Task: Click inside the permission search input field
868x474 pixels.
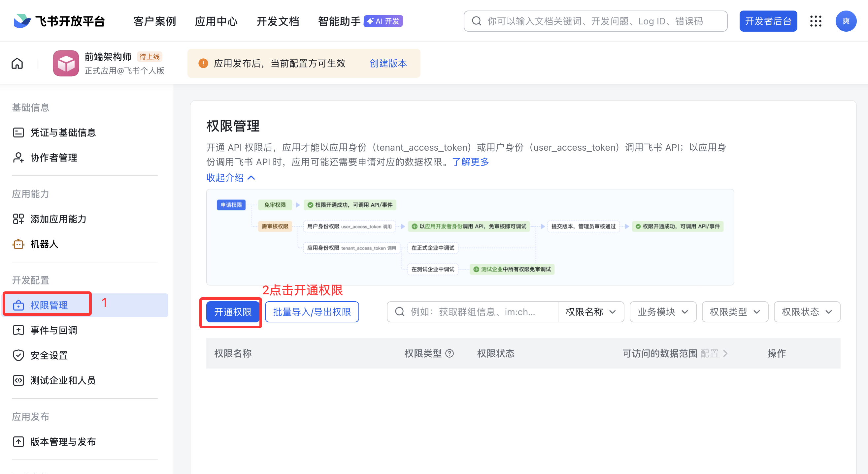Action: [472, 312]
